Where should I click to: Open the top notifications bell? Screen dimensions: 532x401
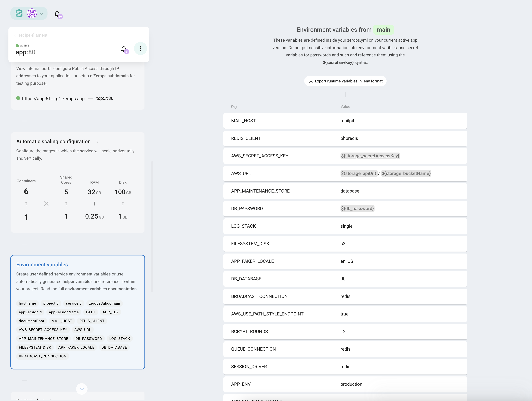(x=57, y=14)
